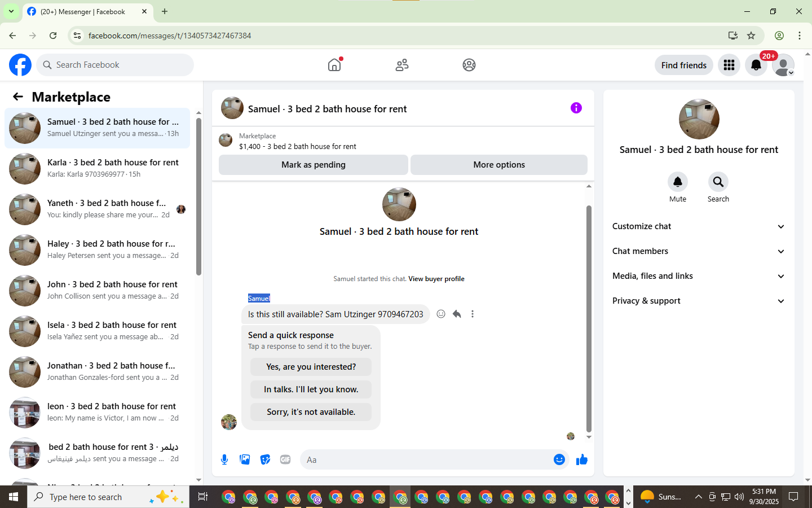This screenshot has height=508, width=812.
Task: Open Task View on the taskbar
Action: pyautogui.click(x=203, y=497)
